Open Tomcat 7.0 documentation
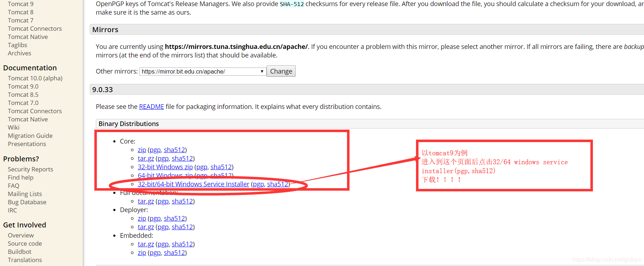Image resolution: width=644 pixels, height=266 pixels. [23, 103]
